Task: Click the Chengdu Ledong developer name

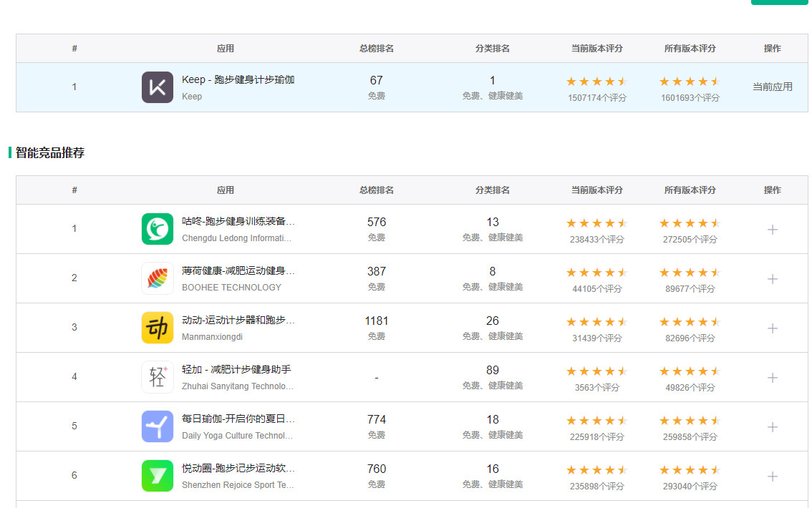Action: pyautogui.click(x=236, y=238)
